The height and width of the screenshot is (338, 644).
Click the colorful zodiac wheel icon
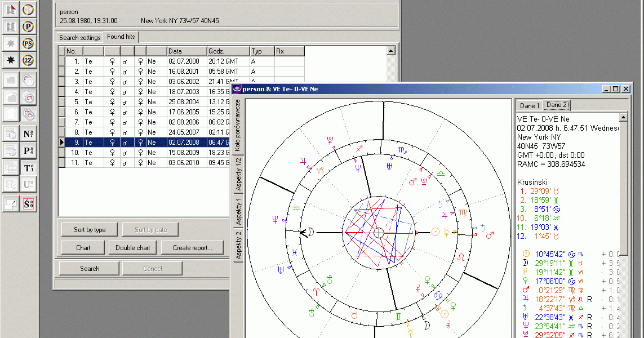tap(27, 9)
